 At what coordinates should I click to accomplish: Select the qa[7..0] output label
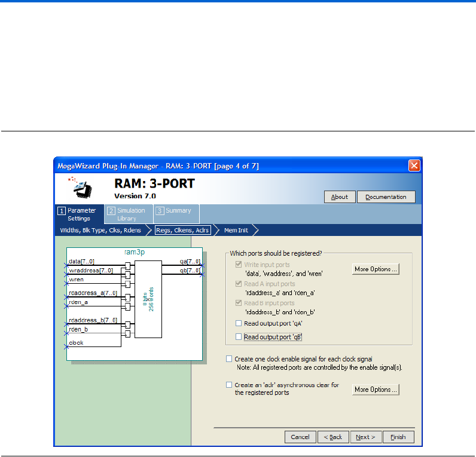coord(190,262)
